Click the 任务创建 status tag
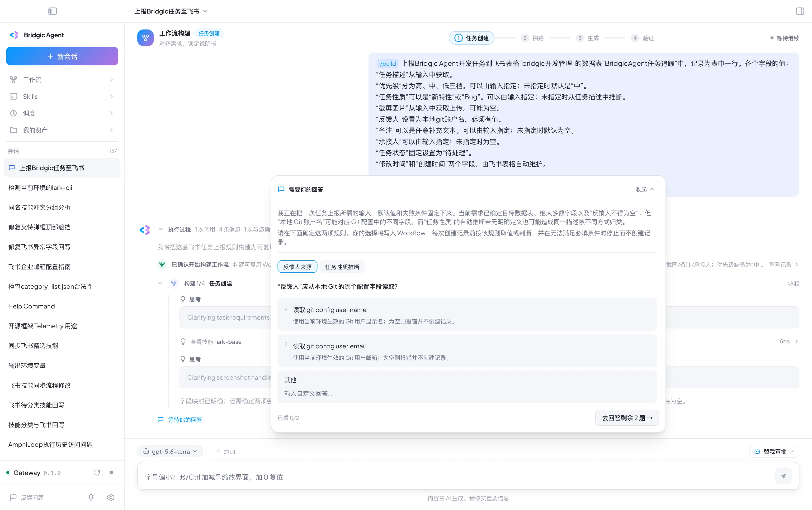The height and width of the screenshot is (510, 812). [x=209, y=33]
